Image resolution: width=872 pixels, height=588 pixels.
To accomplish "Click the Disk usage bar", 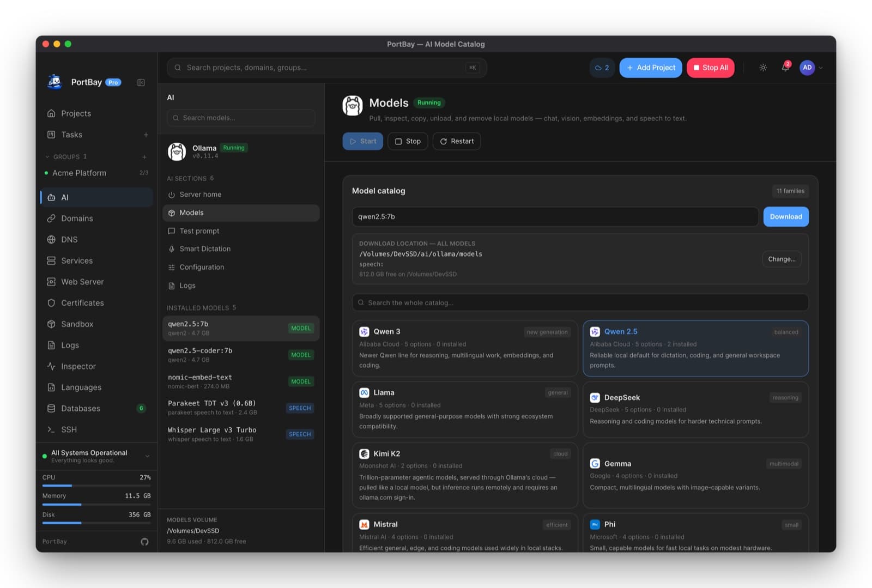I will (96, 523).
